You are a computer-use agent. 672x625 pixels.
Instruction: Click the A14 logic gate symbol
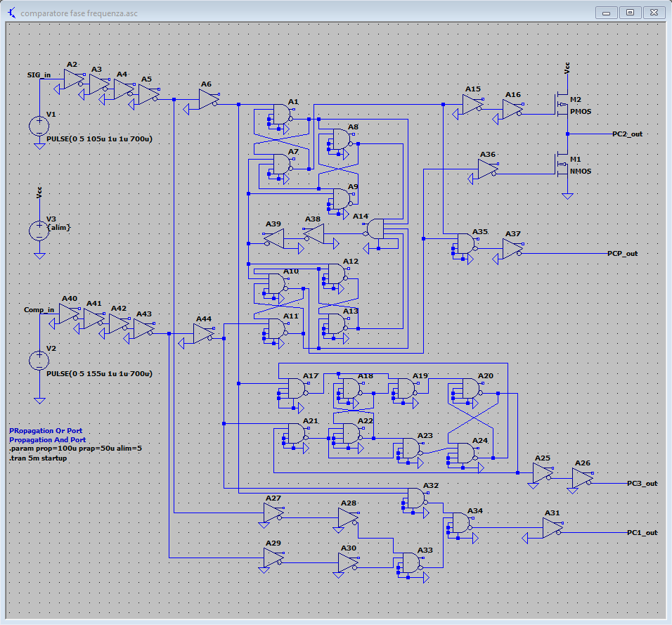pos(375,228)
